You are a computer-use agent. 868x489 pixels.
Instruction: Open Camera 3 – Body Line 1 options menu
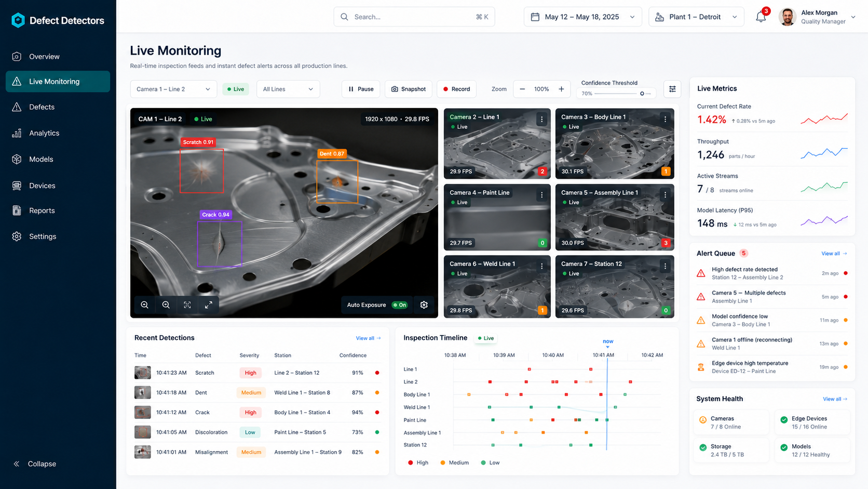pyautogui.click(x=665, y=119)
